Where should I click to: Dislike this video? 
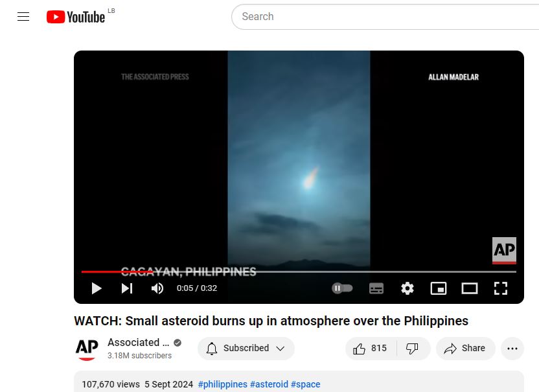click(x=412, y=349)
